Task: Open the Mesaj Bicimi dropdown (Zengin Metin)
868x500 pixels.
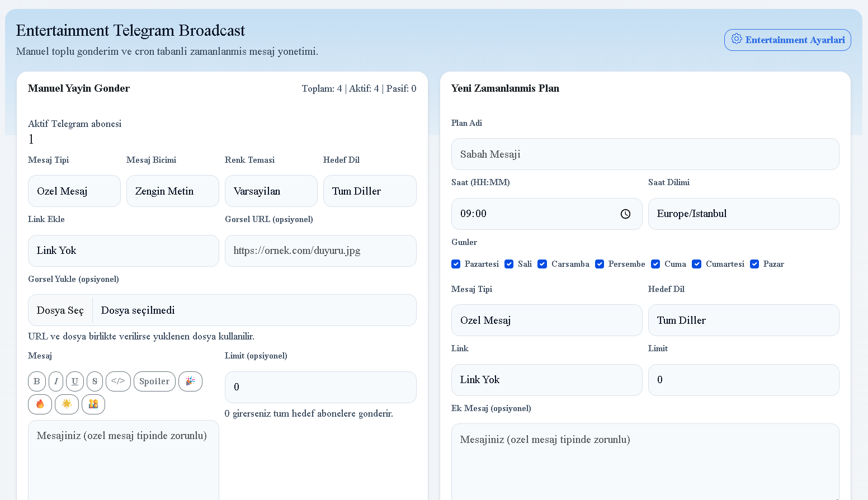Action: click(x=172, y=191)
